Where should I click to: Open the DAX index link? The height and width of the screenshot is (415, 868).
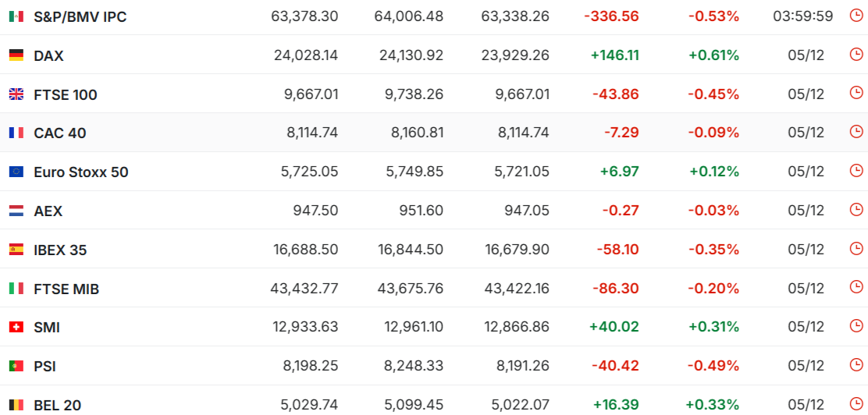48,56
